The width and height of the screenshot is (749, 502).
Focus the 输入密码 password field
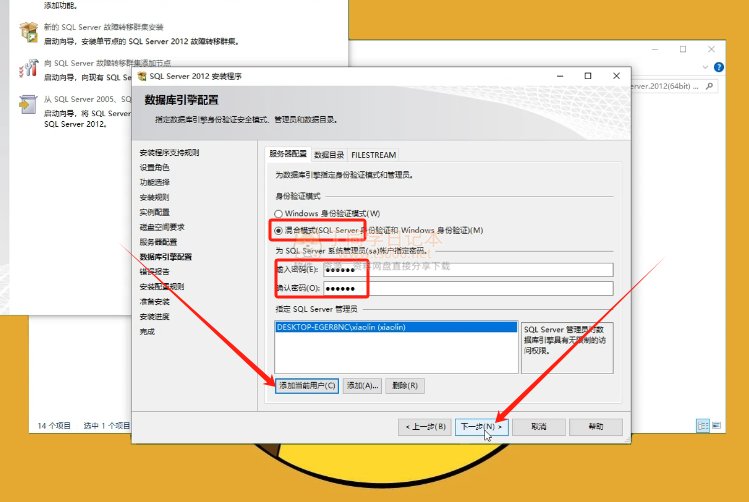click(x=468, y=270)
